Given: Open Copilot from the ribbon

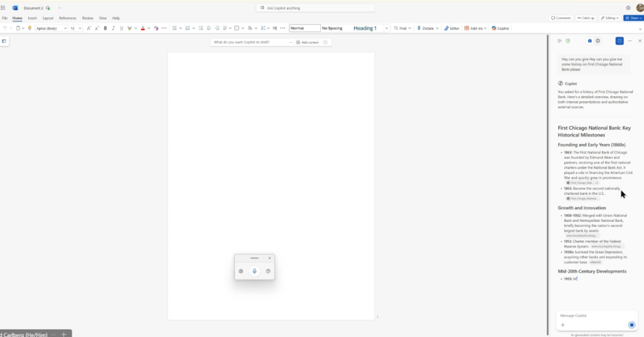Looking at the screenshot, I should pos(501,28).
